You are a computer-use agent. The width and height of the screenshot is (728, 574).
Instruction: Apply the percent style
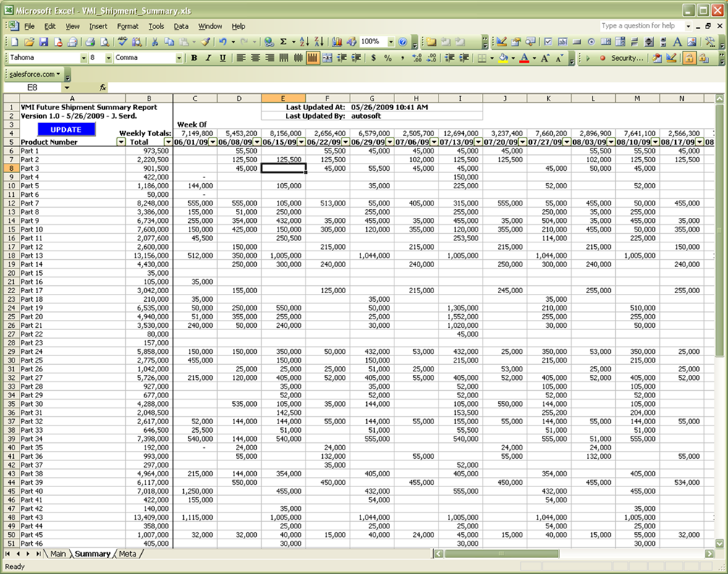388,58
